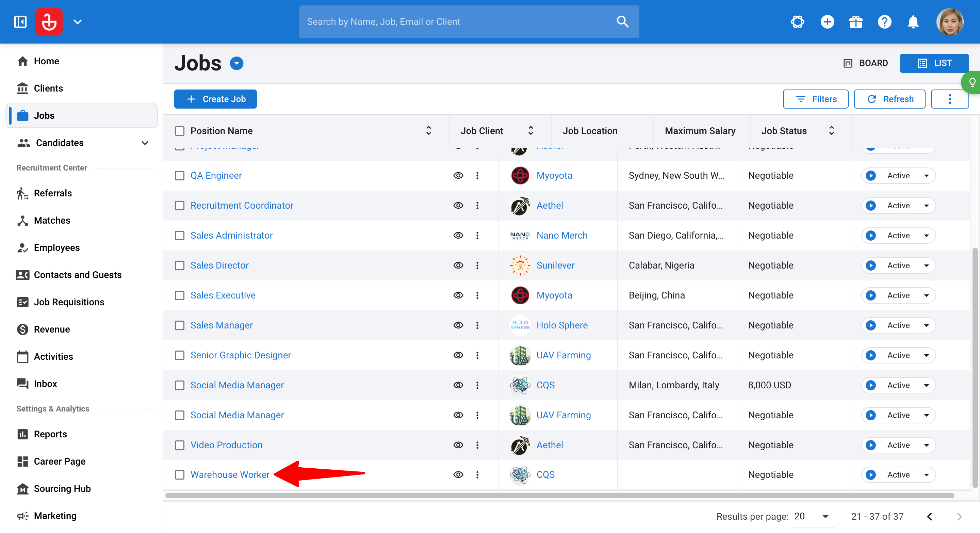Open Active status dropdown for Sales Manager

click(898, 325)
